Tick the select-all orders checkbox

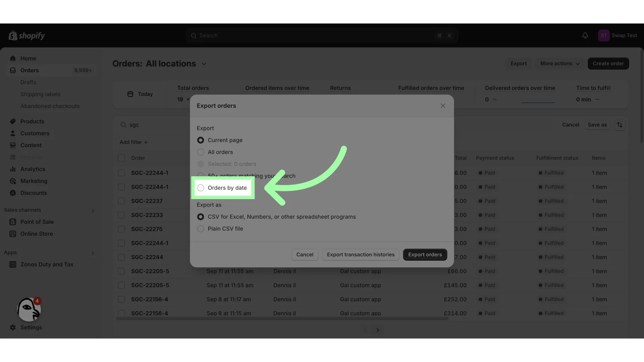(121, 158)
